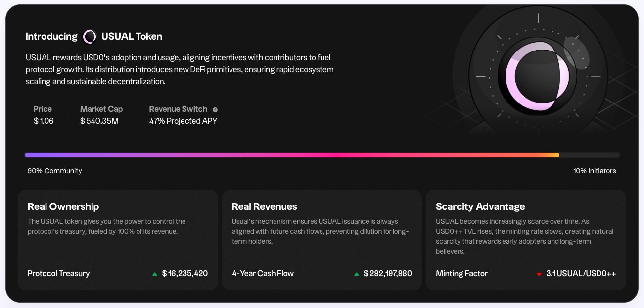
Task: Click the green arrow beside Protocol Treasury value
Action: [x=155, y=274]
